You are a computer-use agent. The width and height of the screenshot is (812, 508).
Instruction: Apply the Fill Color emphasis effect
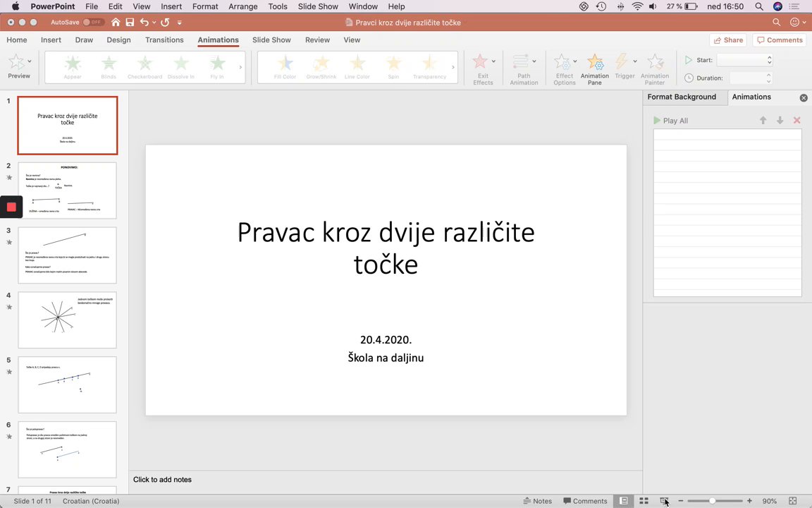(285, 67)
